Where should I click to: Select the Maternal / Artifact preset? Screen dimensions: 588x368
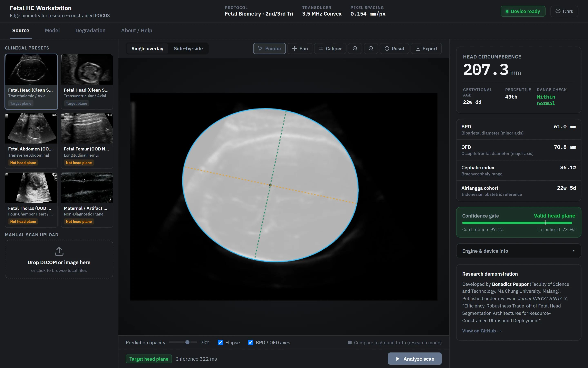[87, 200]
